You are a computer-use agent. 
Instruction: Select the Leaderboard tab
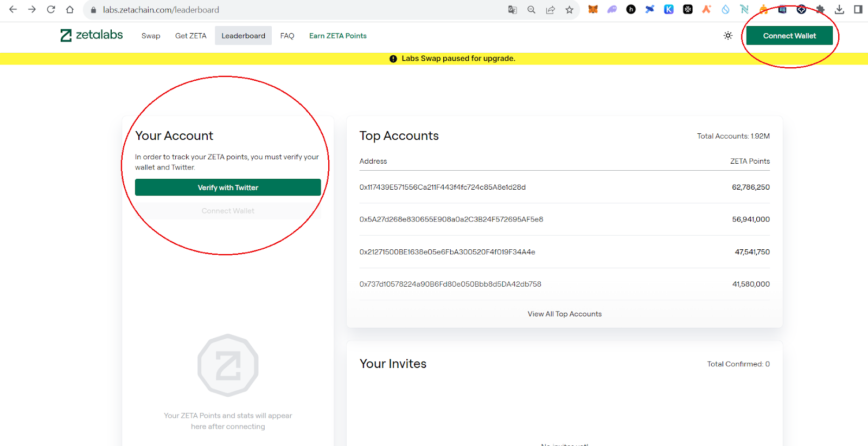tap(243, 36)
